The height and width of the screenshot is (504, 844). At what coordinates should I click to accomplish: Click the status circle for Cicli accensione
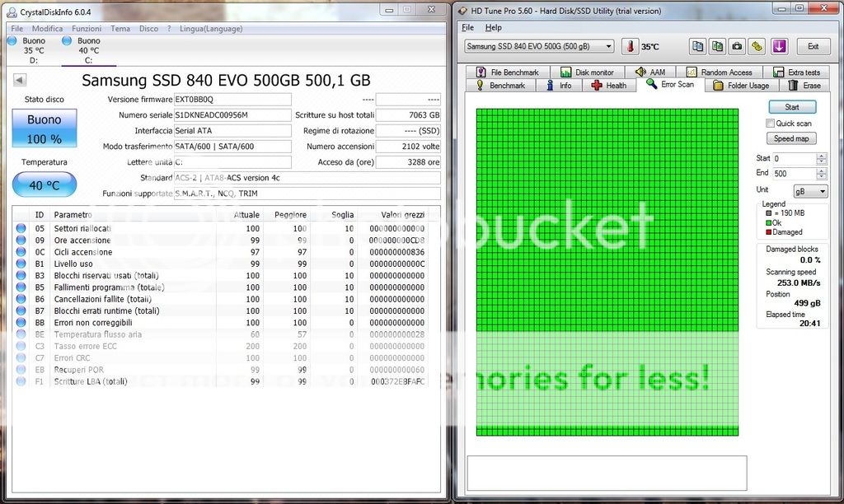coord(21,252)
